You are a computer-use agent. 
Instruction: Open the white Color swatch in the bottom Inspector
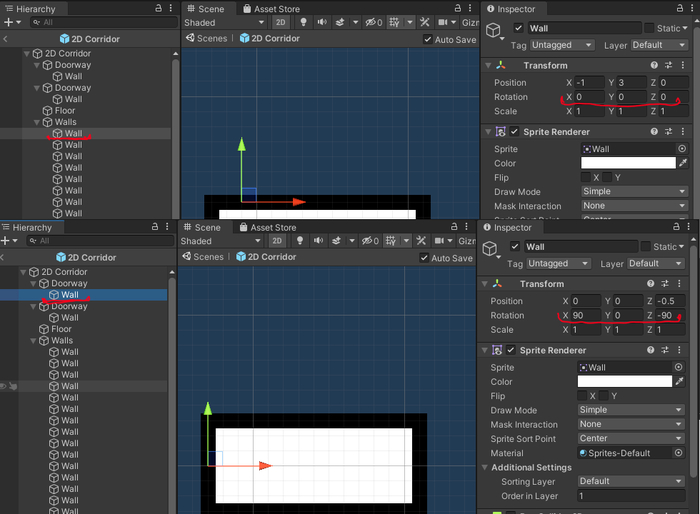[624, 381]
